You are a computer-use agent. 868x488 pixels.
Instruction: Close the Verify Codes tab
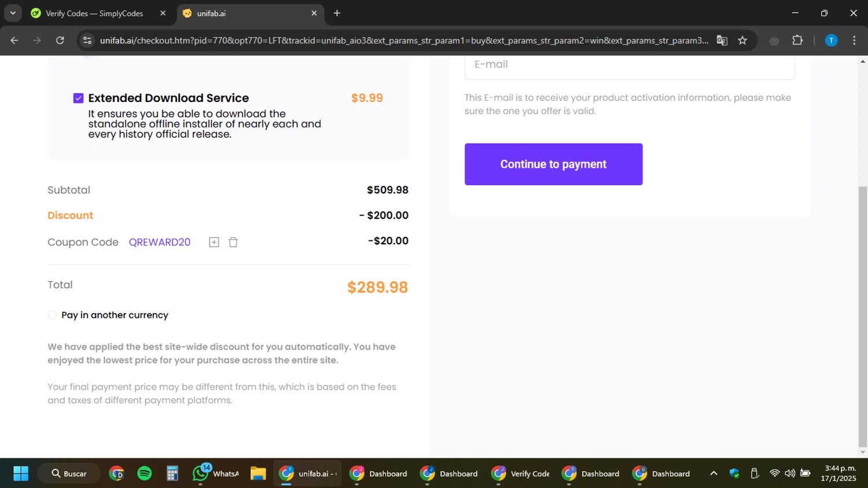pos(163,13)
